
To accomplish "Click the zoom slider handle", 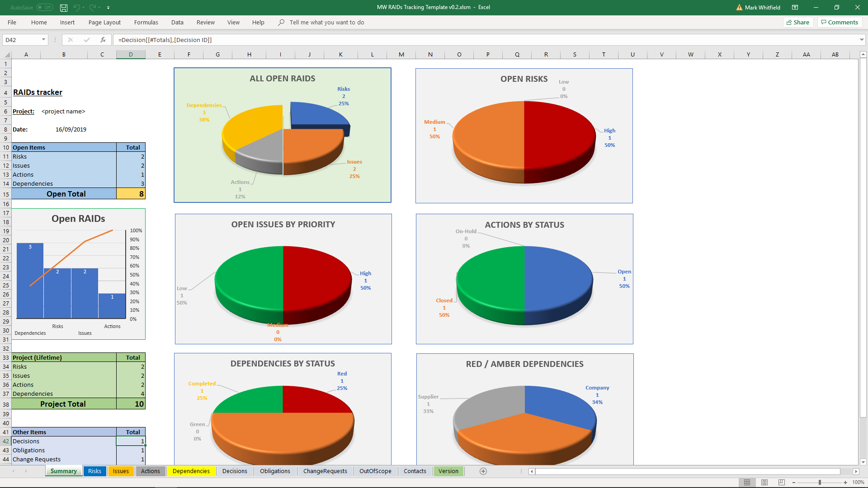I will point(820,482).
